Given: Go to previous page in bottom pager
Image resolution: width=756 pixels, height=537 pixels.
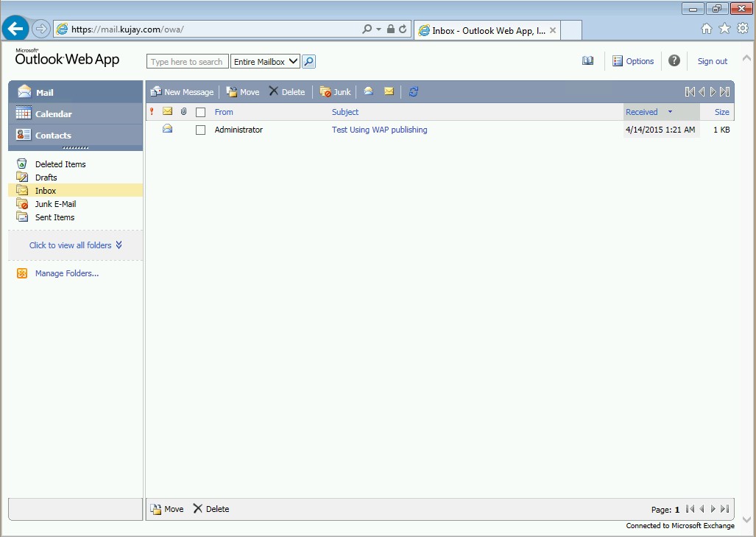Looking at the screenshot, I should pyautogui.click(x=702, y=509).
